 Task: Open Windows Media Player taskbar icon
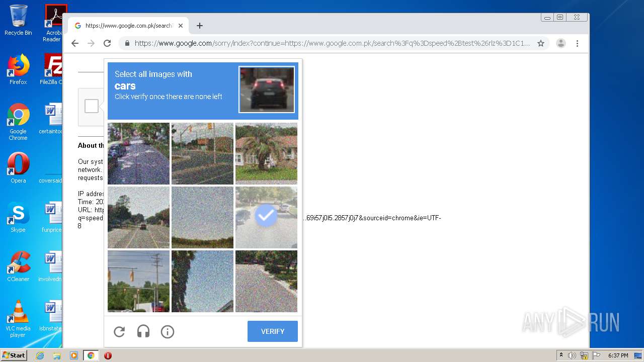(x=73, y=355)
